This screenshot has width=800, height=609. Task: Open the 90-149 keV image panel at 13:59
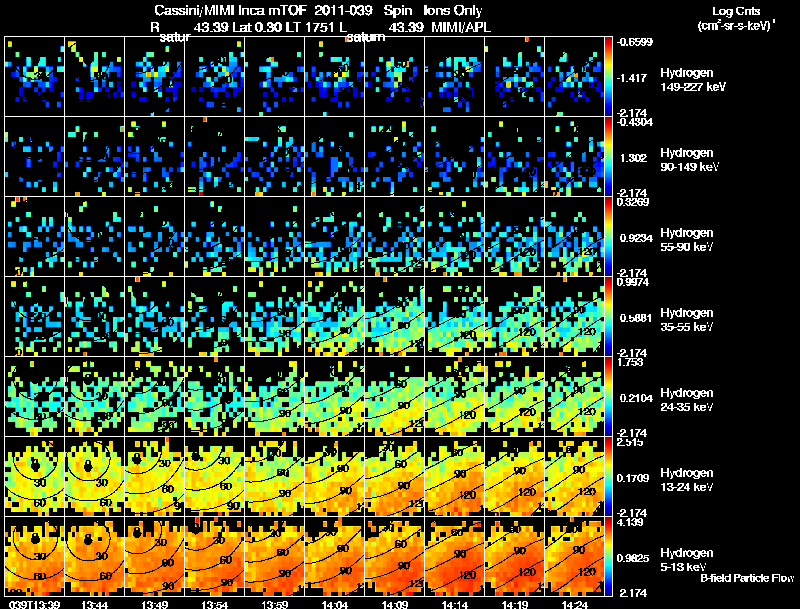(x=274, y=157)
